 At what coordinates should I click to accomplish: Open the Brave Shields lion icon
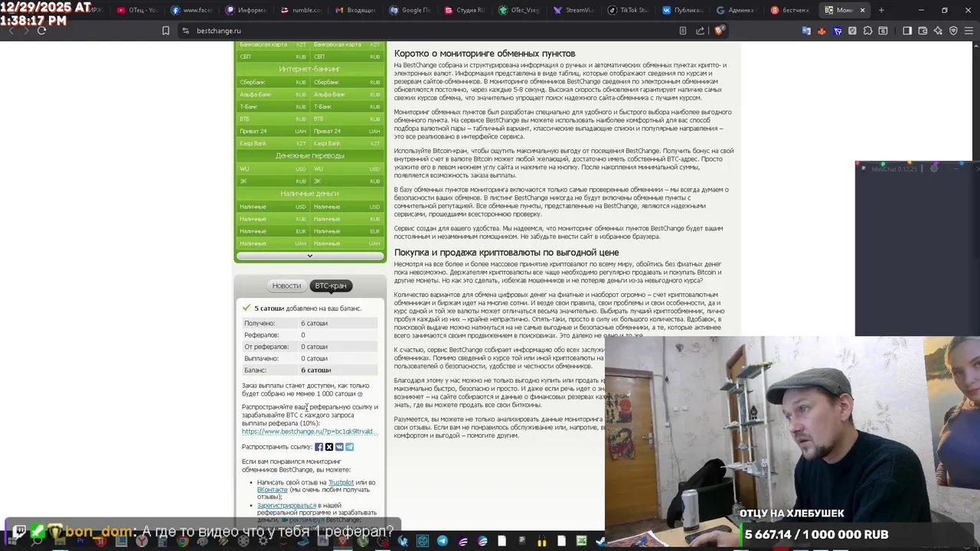coord(719,31)
